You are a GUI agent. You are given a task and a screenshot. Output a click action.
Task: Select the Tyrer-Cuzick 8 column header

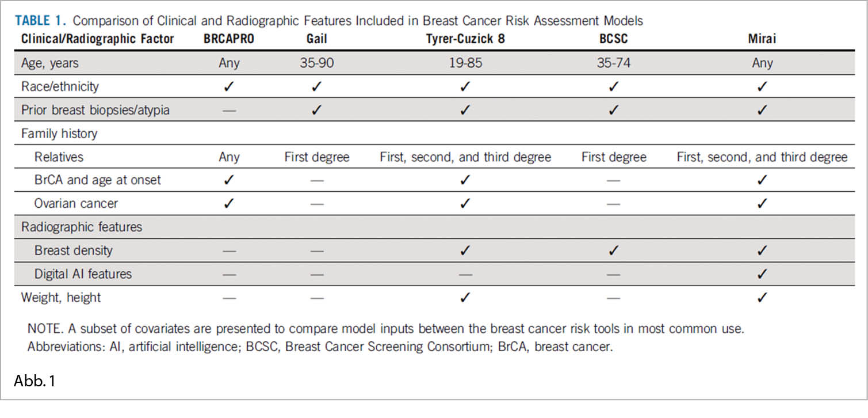tap(465, 39)
